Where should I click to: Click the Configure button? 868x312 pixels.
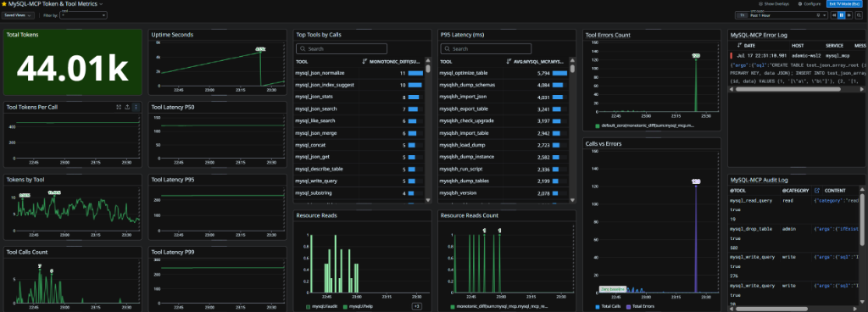[x=810, y=4]
